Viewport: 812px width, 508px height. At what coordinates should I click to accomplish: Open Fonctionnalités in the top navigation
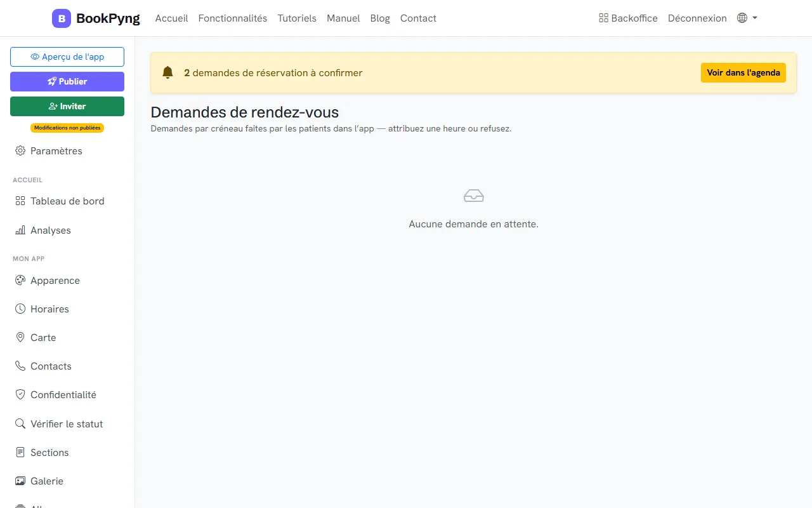click(x=233, y=18)
